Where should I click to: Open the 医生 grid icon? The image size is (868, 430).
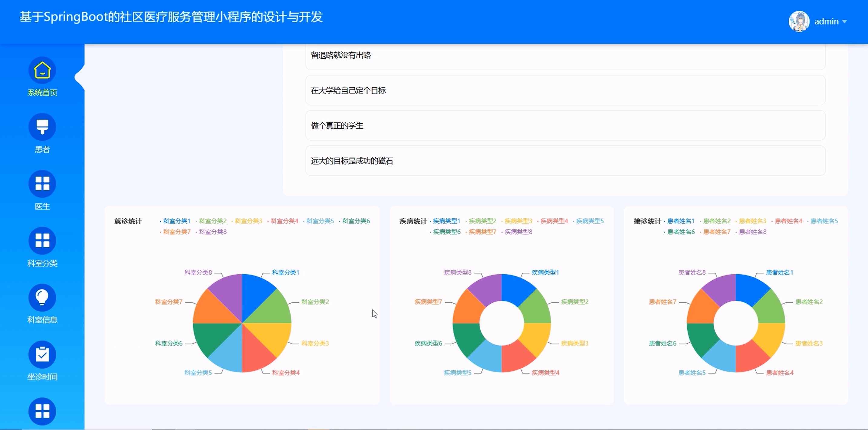(42, 184)
